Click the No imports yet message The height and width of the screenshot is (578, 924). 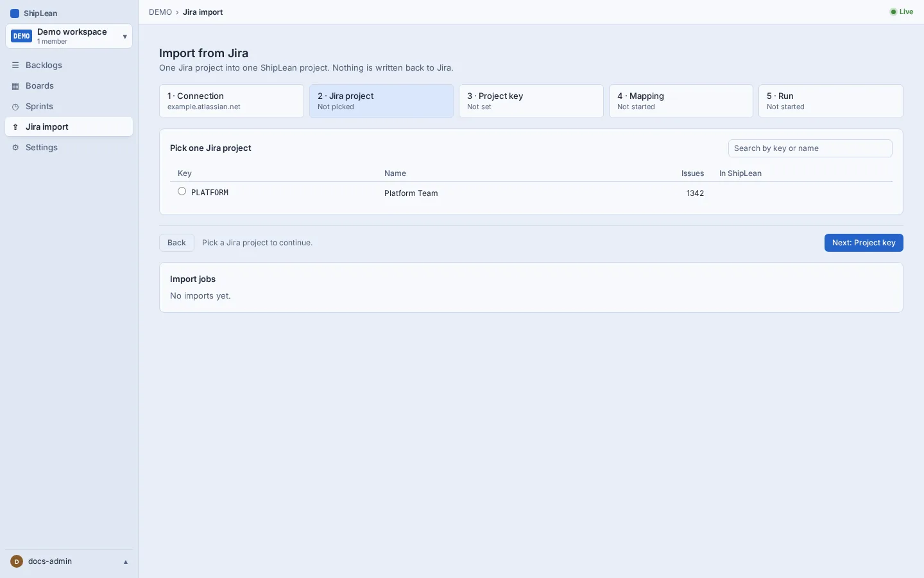coord(200,296)
